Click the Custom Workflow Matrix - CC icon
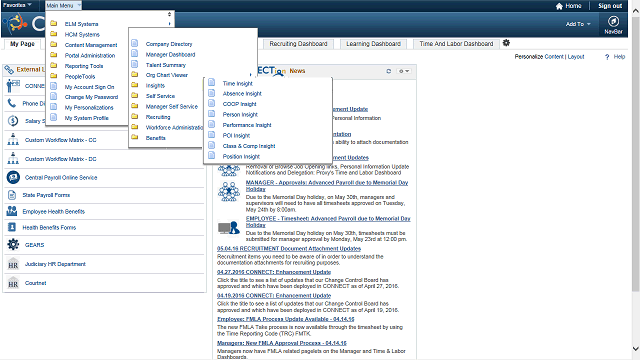Screen dimensions: 640x360 pyautogui.click(x=13, y=140)
